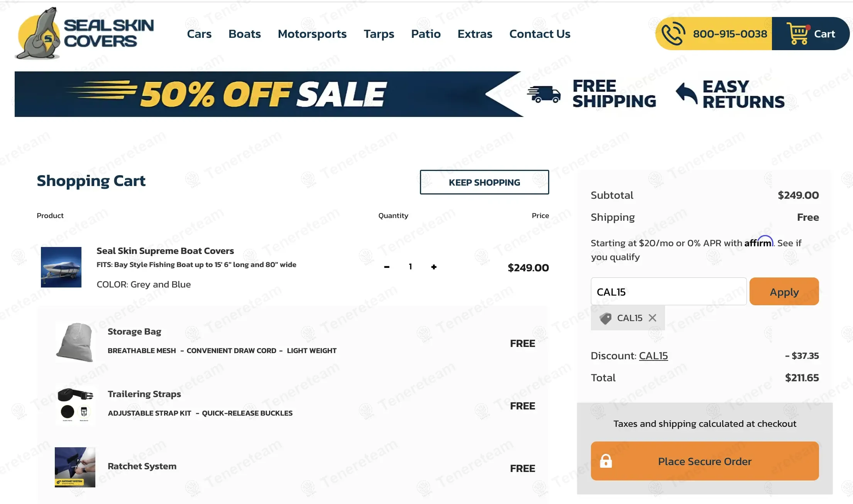
Task: Open the Motorsports menu
Action: pos(312,34)
